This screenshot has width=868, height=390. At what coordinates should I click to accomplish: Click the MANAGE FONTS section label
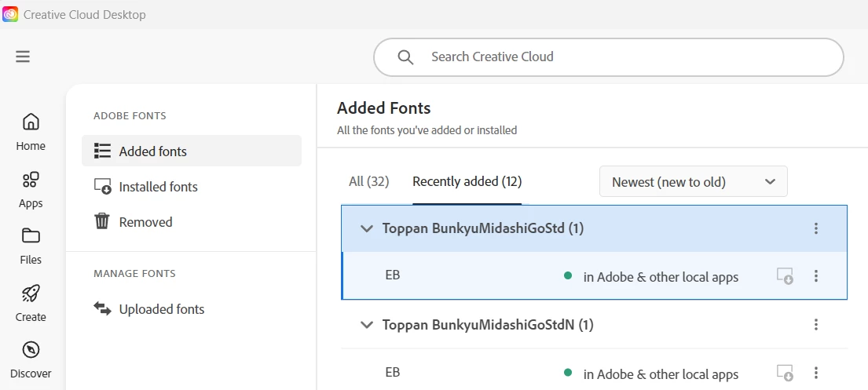point(134,273)
